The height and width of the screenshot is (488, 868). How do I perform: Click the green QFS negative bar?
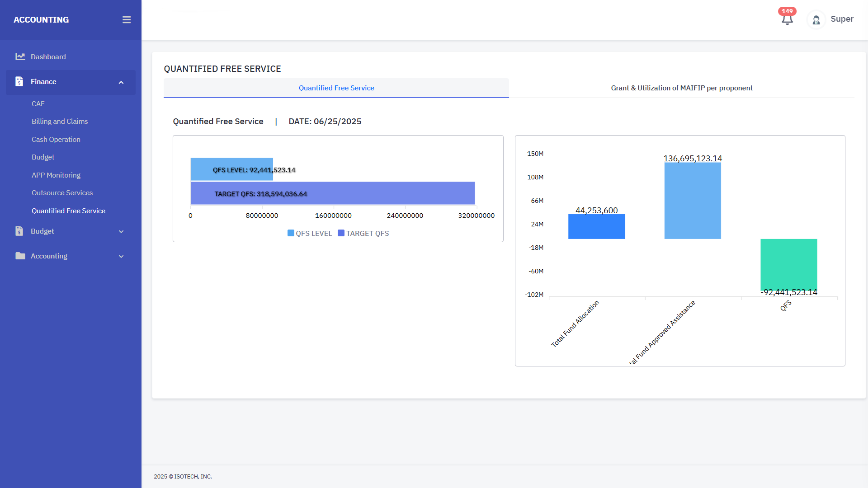[788, 264]
